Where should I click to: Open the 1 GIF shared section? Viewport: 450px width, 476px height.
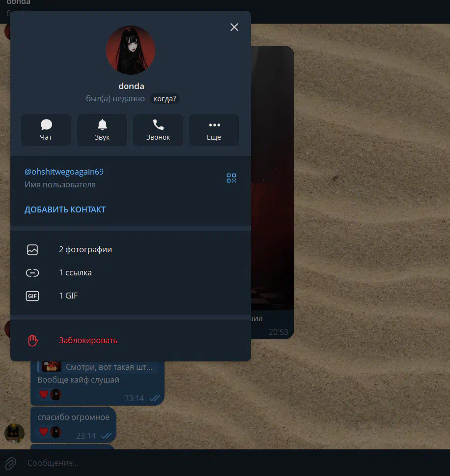click(68, 296)
